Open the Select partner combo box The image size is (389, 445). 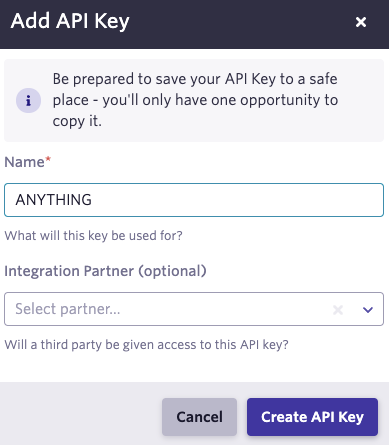click(194, 309)
